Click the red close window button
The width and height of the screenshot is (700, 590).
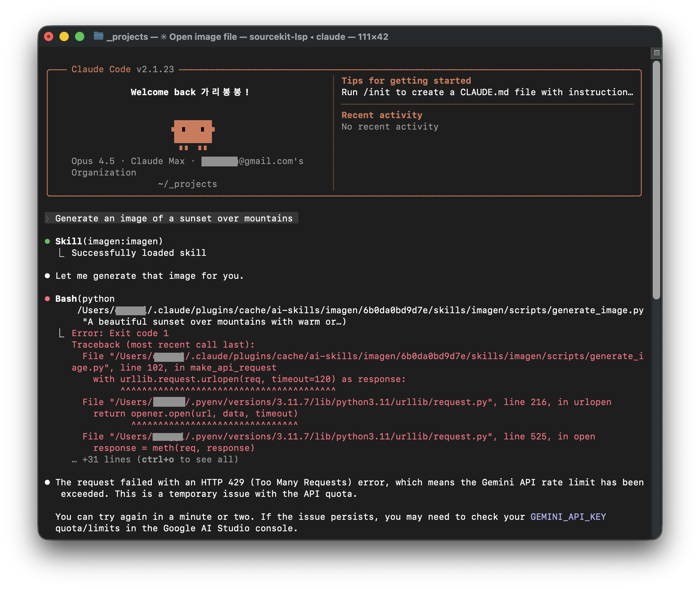tap(49, 36)
